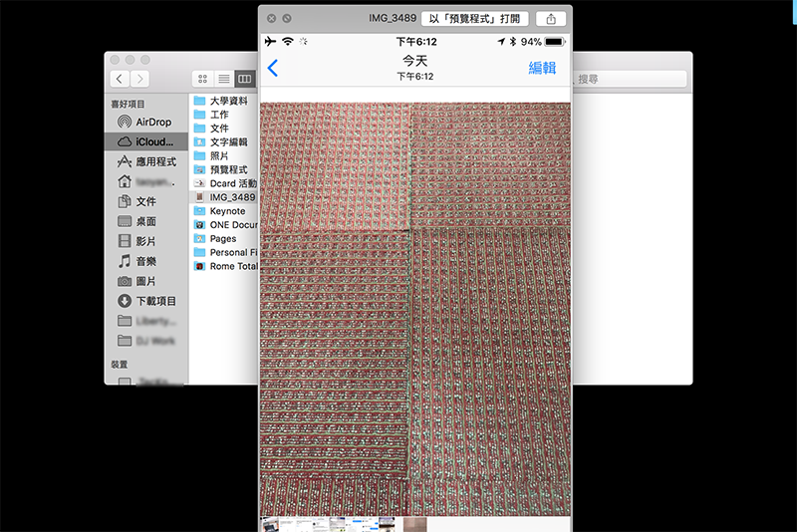Select the 文件 folder in file list

224,129
